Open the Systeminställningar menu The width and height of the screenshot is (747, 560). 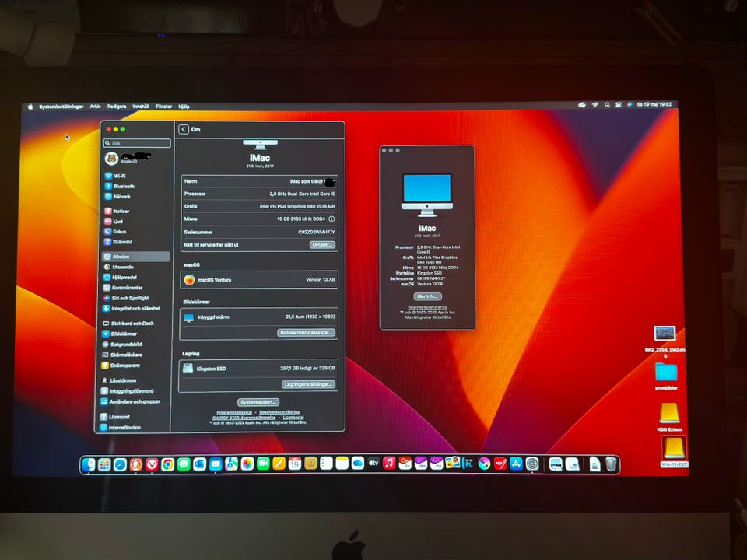point(61,107)
